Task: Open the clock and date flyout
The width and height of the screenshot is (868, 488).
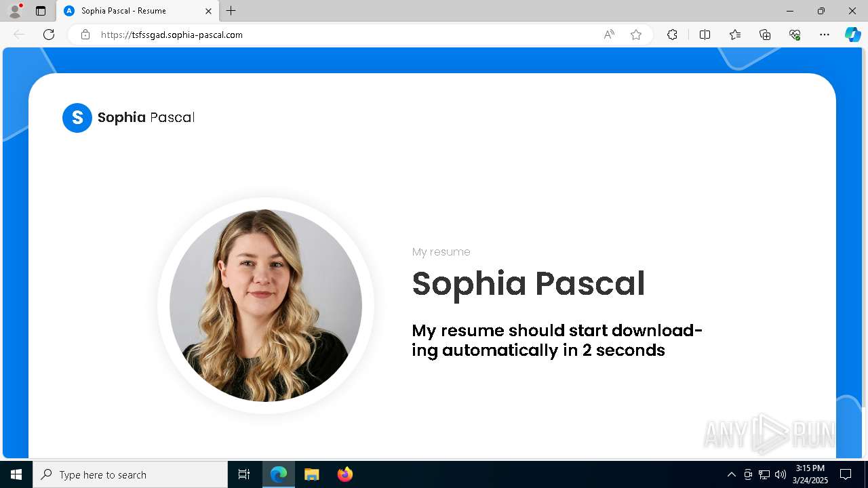Action: pyautogui.click(x=810, y=474)
